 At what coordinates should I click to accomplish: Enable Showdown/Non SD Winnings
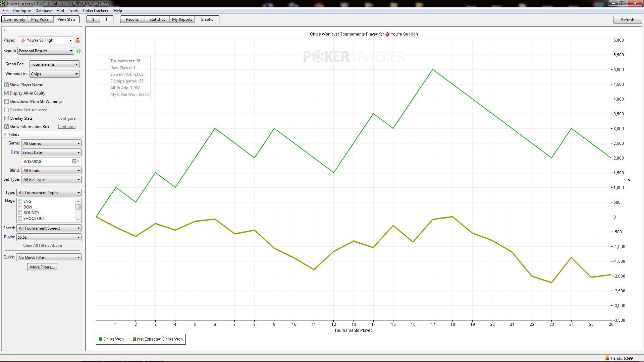6,102
